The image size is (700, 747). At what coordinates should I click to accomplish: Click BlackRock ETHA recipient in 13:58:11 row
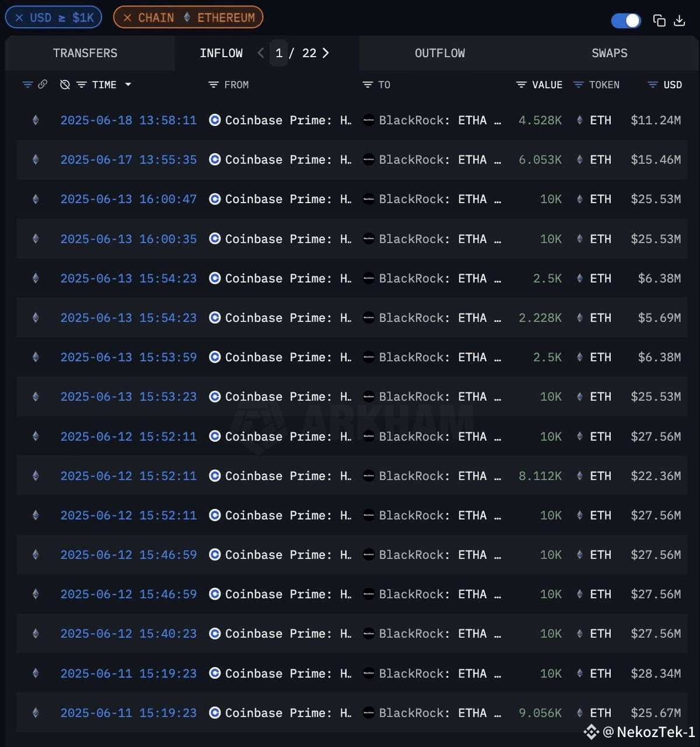coord(432,120)
